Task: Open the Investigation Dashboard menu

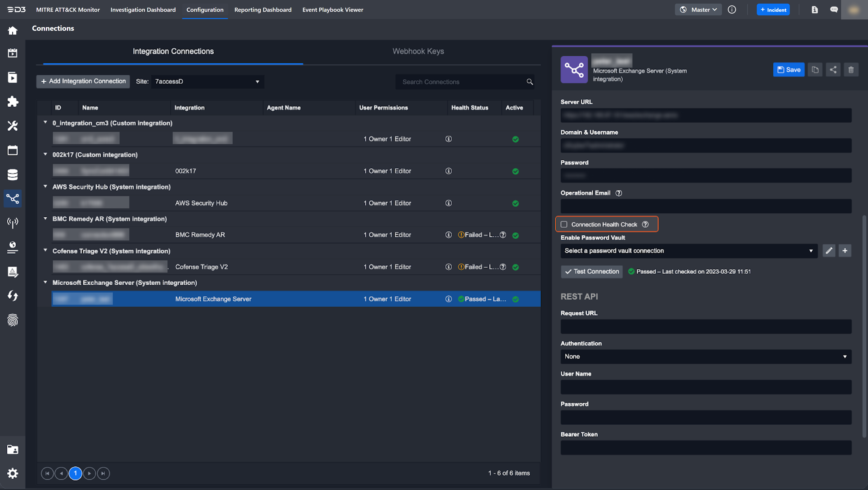Action: (143, 10)
